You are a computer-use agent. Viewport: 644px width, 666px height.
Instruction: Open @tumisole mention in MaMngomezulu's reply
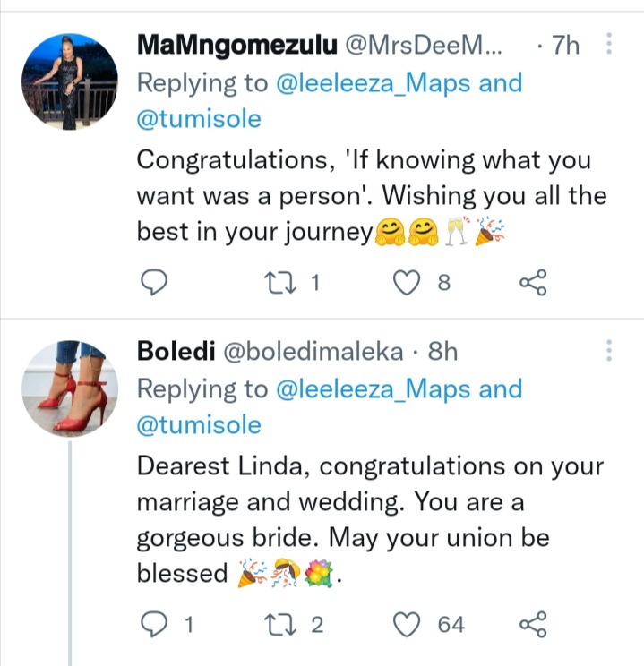tap(199, 119)
